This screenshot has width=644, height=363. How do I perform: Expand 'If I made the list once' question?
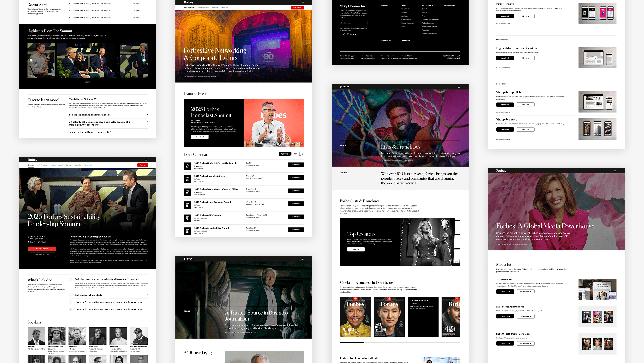point(147,115)
